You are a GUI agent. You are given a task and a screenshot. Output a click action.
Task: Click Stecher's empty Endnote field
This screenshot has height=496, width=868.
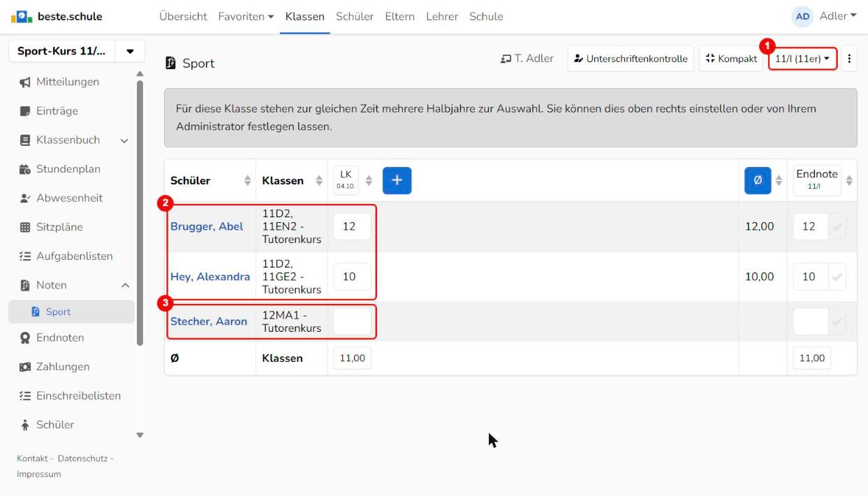(811, 321)
